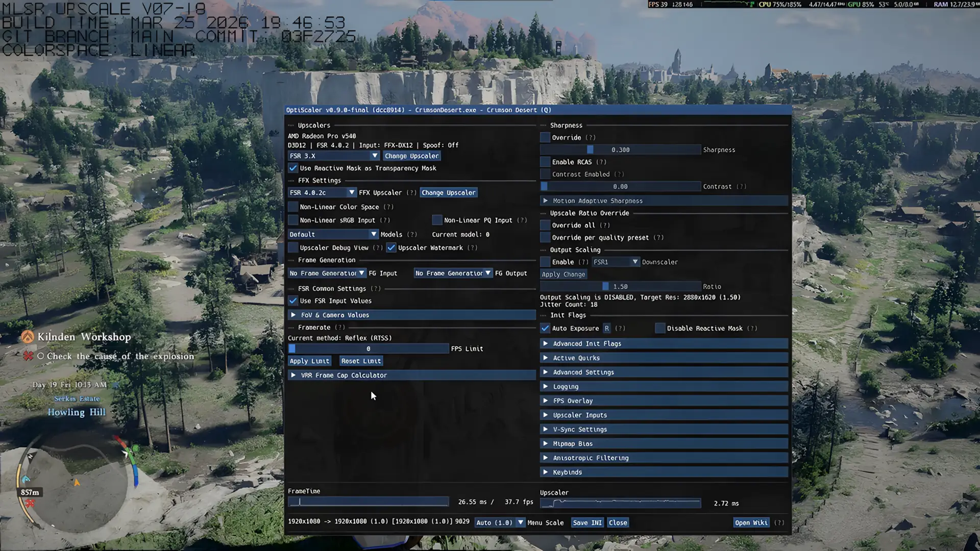Uncheck the Auto Exposure checkbox
Viewport: 980px width, 551px height.
pyautogui.click(x=545, y=329)
